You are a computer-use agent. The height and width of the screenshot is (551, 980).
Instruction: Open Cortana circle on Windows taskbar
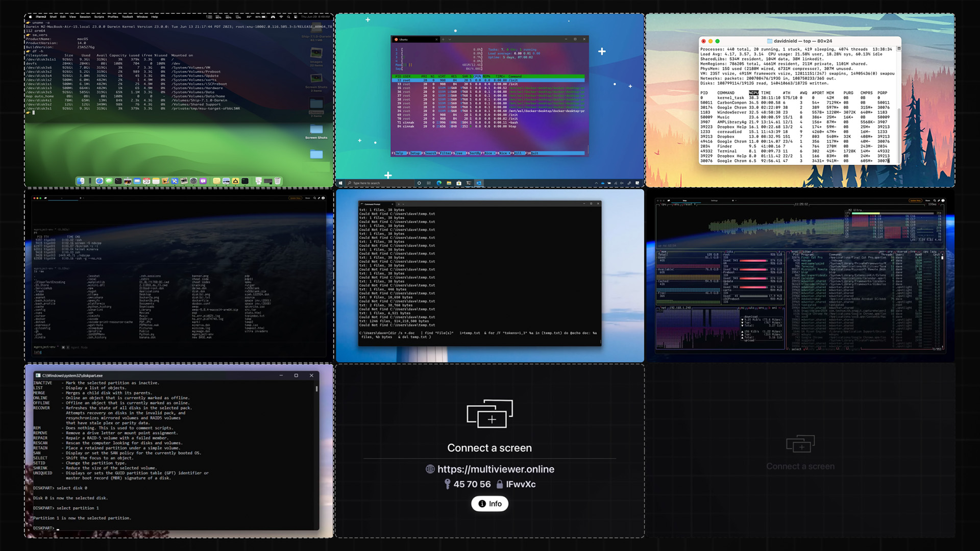pos(419,183)
